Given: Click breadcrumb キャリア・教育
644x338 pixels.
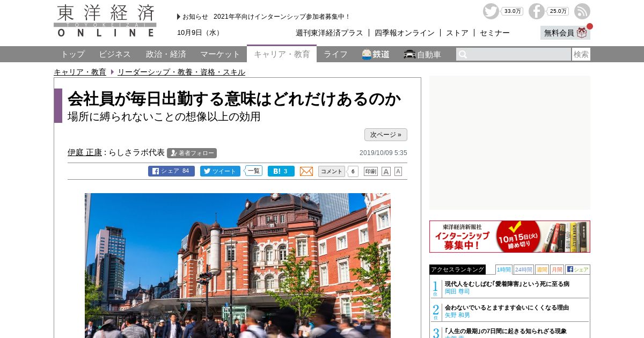Looking at the screenshot, I should coord(80,72).
